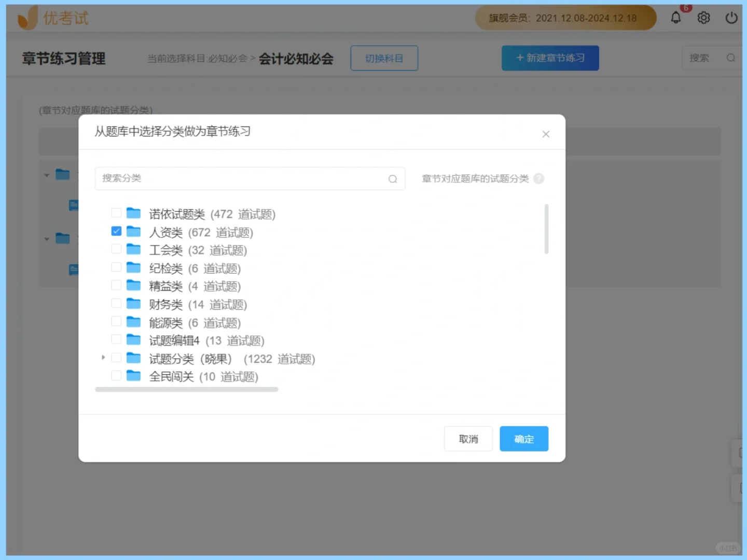Check the 工会类 checkbox

click(116, 249)
